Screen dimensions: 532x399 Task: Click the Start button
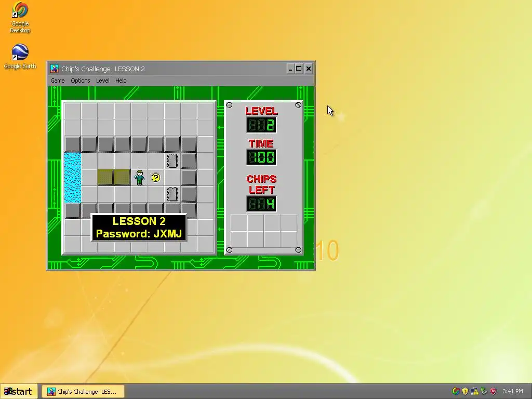pos(18,392)
